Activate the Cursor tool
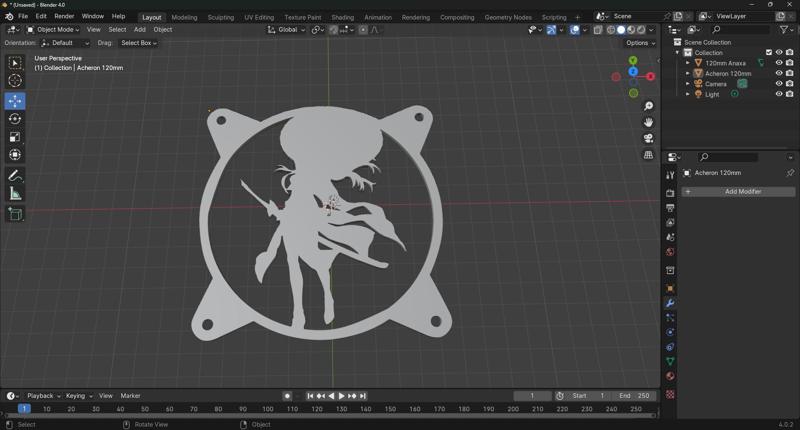Image resolution: width=800 pixels, height=430 pixels. pos(15,81)
